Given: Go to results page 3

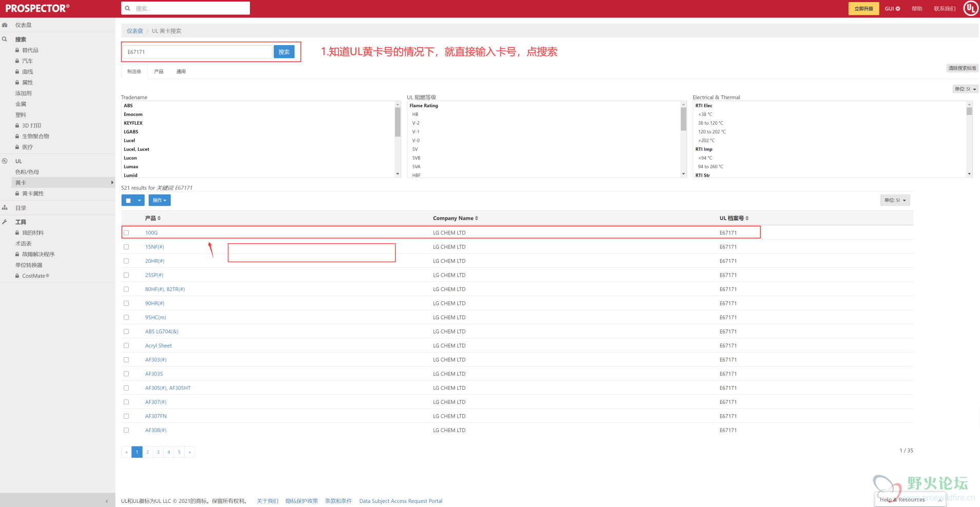Looking at the screenshot, I should [x=158, y=452].
